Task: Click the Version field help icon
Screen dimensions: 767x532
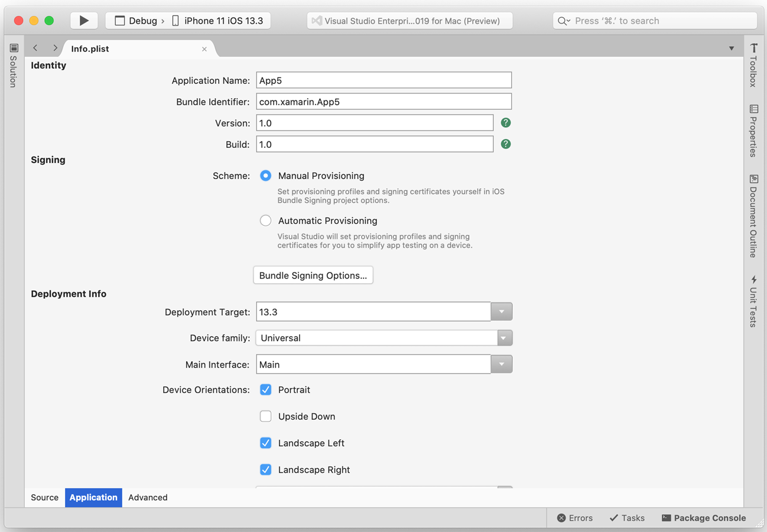Action: click(506, 123)
